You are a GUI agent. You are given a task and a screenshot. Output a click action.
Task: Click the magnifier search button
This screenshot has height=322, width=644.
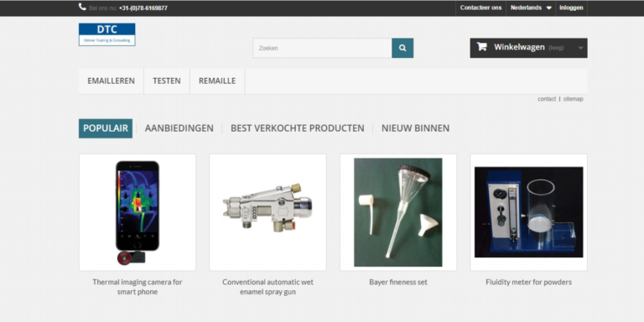pos(402,48)
